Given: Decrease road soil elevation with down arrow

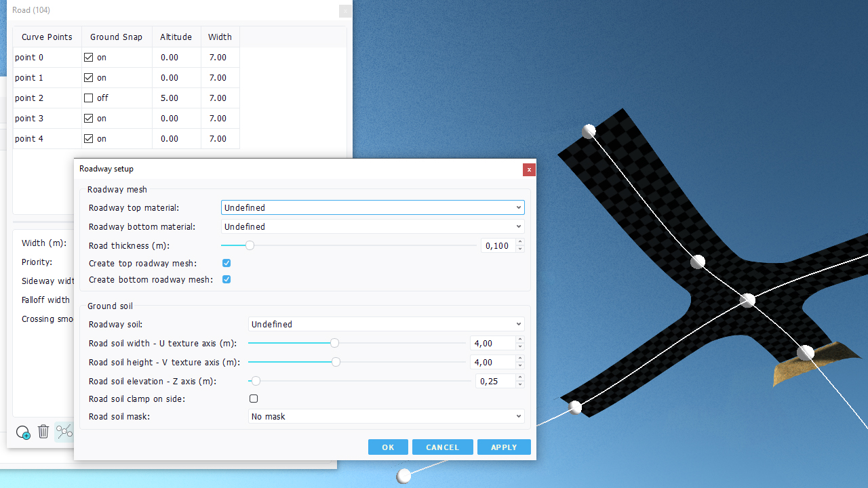Looking at the screenshot, I should [x=520, y=384].
